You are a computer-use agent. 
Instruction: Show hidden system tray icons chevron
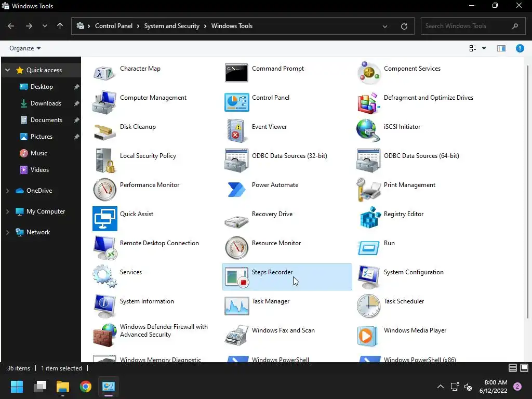[441, 387]
